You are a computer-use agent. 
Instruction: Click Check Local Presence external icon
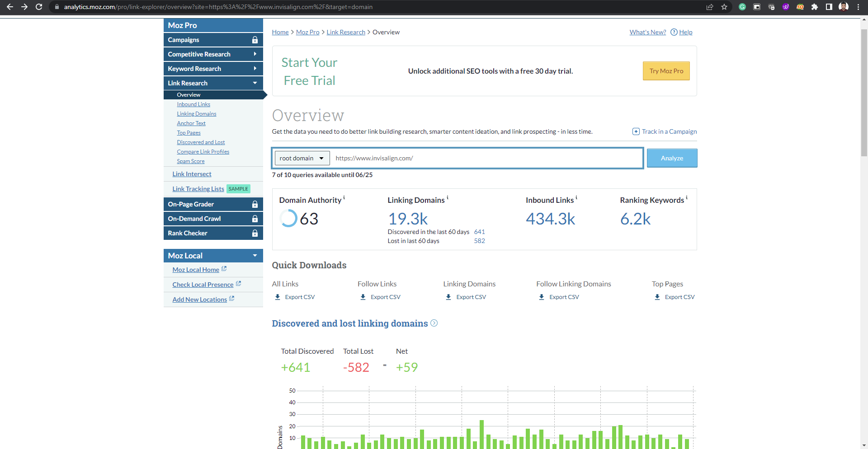(238, 284)
